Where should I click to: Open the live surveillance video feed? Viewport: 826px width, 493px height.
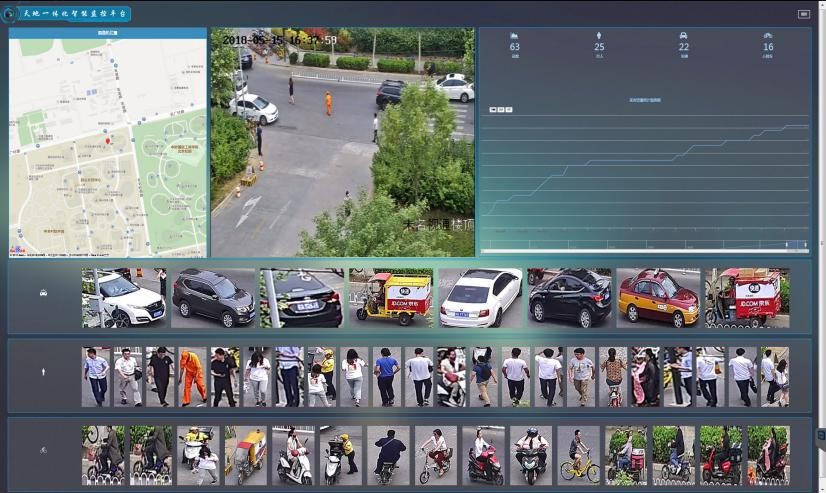[342, 142]
